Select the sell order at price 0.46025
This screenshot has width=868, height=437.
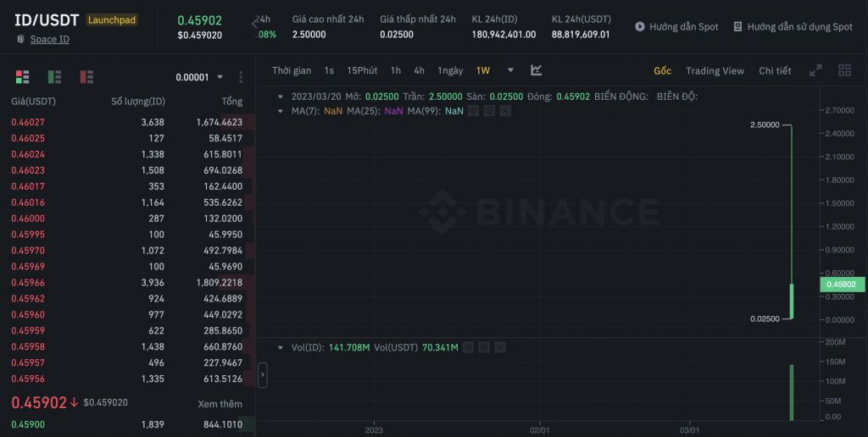(127, 138)
